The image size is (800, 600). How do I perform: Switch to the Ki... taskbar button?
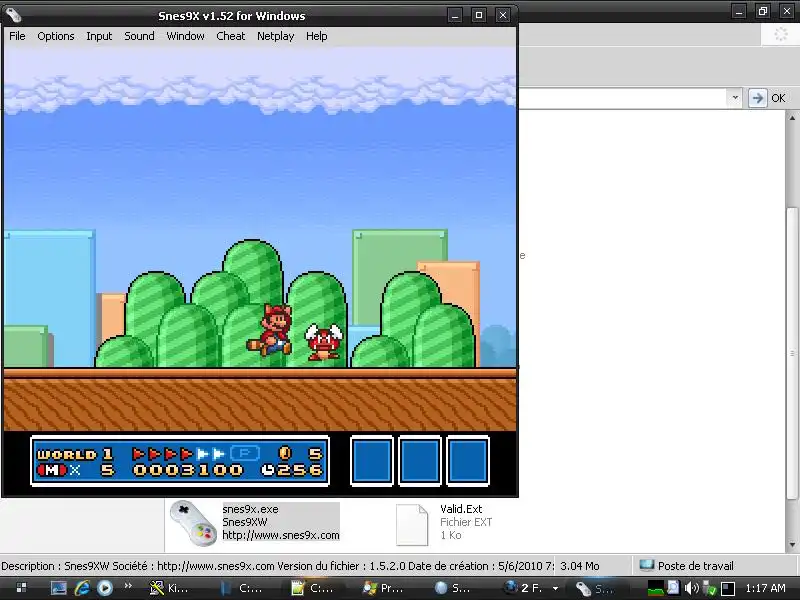[x=171, y=588]
